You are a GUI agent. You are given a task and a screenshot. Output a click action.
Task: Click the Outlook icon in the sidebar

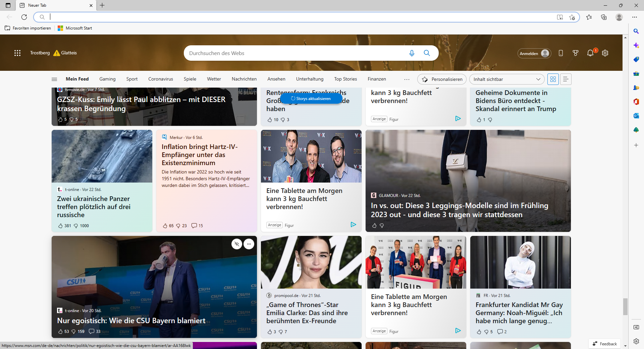636,116
